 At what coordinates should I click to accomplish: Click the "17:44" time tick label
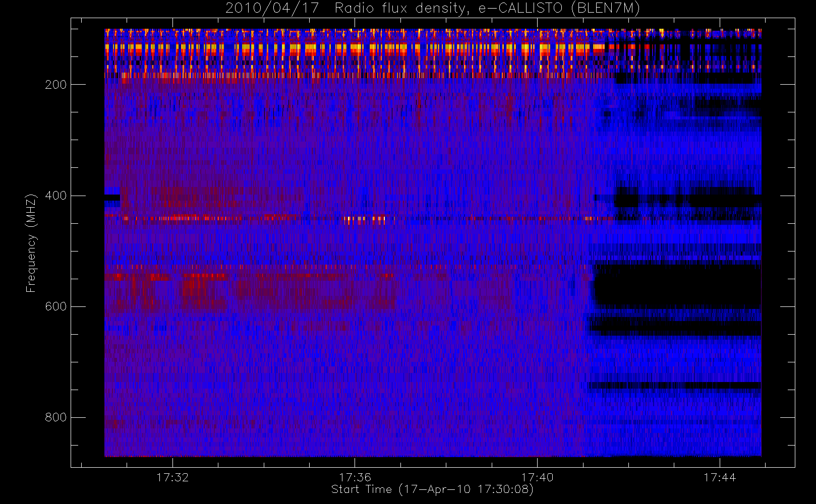[x=720, y=477]
